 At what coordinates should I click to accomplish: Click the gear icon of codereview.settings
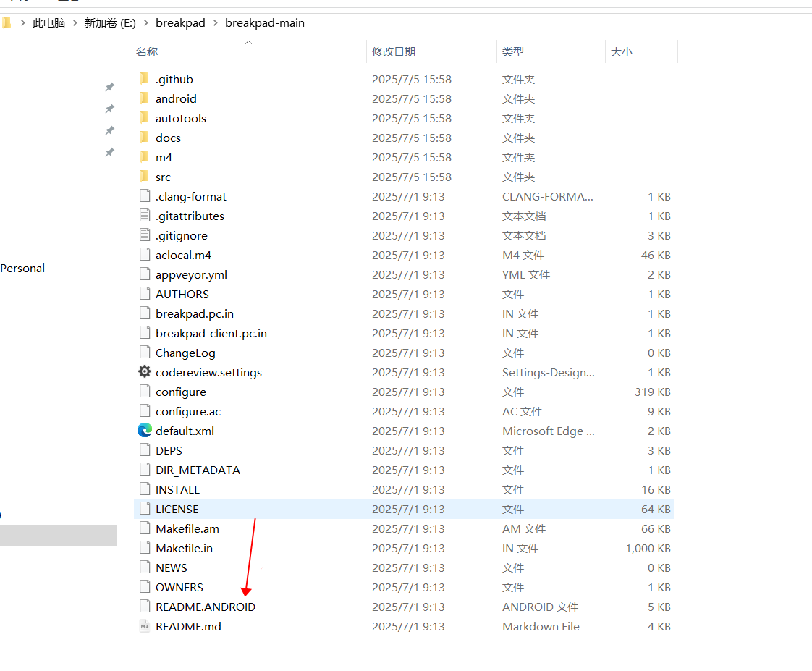(145, 372)
